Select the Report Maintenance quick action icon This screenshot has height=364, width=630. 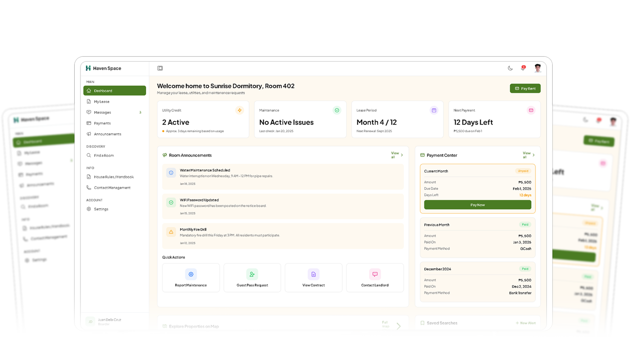click(x=191, y=274)
